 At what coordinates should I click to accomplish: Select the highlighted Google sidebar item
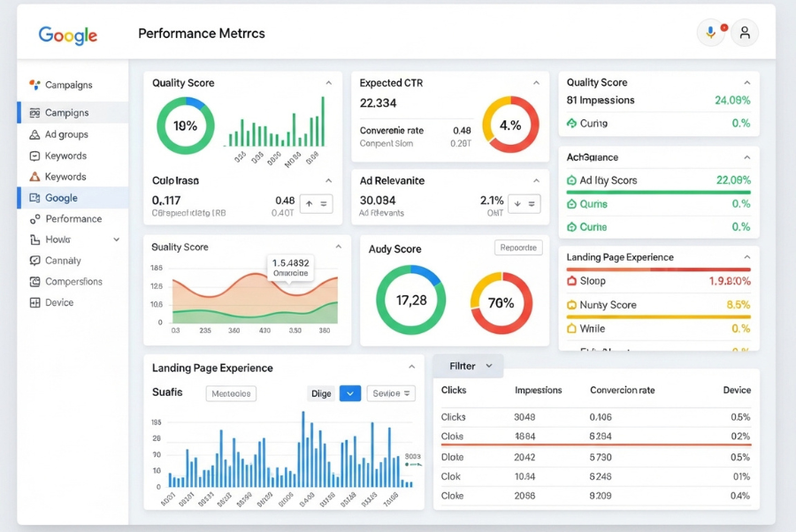[62, 198]
